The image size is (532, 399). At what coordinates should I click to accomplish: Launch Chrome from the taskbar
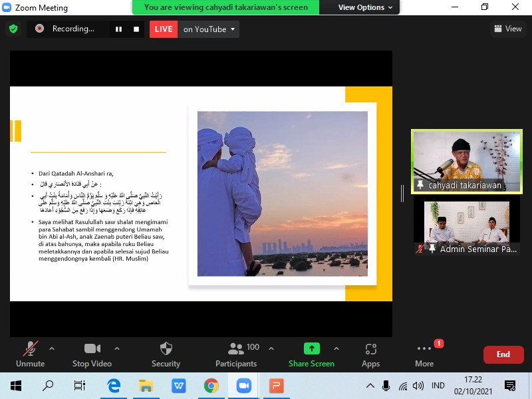tap(211, 385)
